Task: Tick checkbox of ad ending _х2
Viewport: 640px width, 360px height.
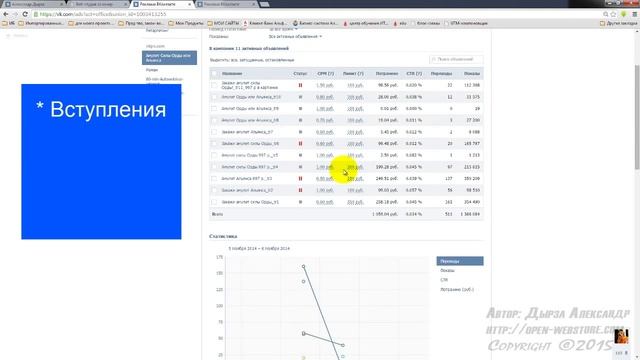Action: point(214,190)
